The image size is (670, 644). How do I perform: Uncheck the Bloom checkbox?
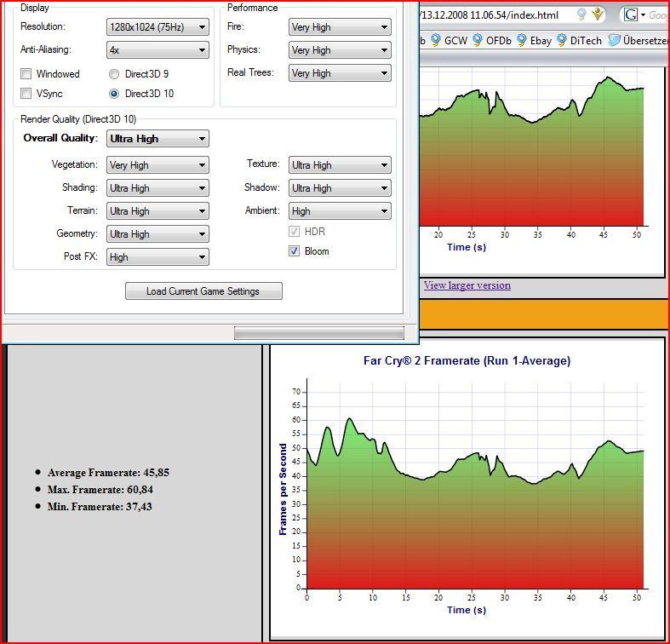point(294,251)
